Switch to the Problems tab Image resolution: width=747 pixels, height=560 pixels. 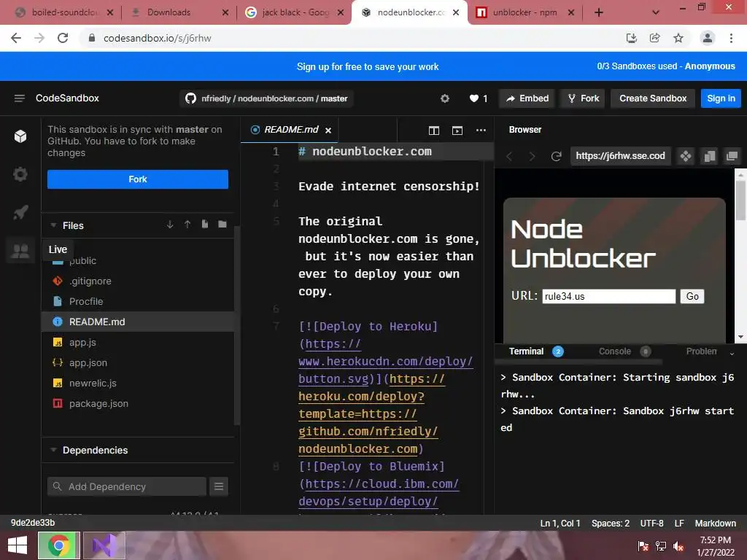point(701,351)
